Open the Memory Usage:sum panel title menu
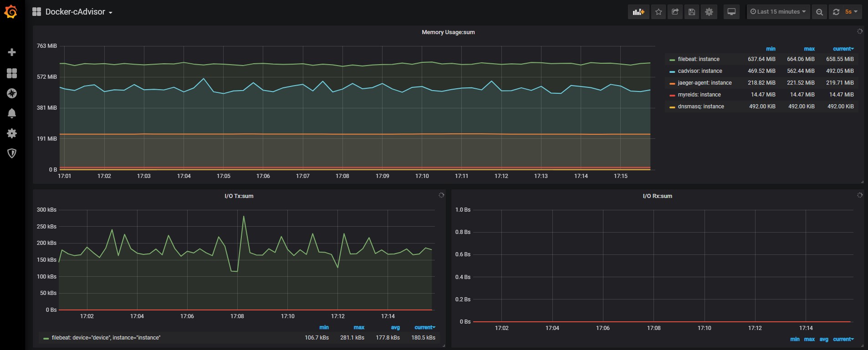Screen dimensions: 868x350 (x=448, y=32)
